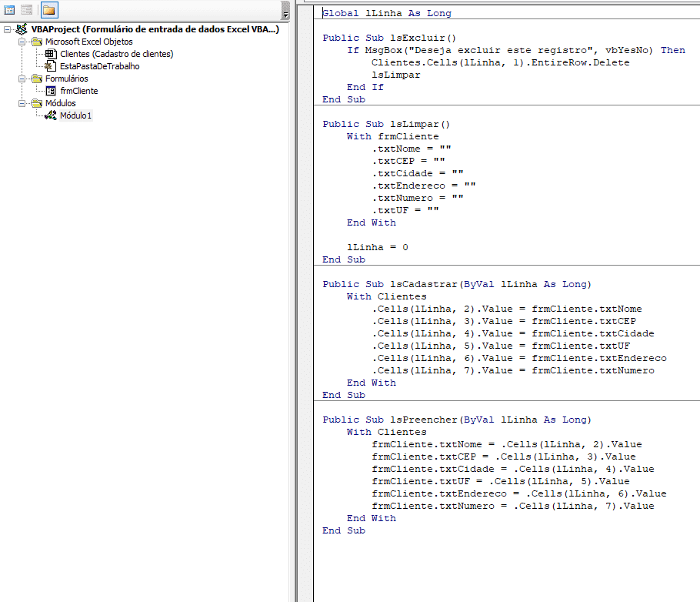Click the Microsoft Excel Objetos folder icon
This screenshot has height=602, width=700.
[x=36, y=42]
